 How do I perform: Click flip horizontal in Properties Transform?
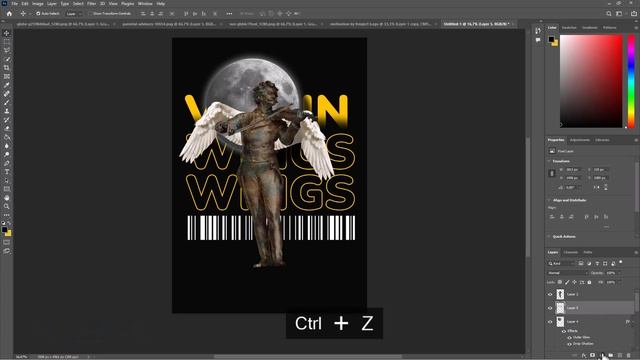[x=597, y=187]
